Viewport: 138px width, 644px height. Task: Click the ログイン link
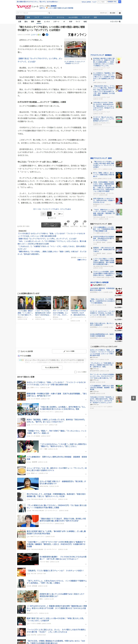pos(42,8)
